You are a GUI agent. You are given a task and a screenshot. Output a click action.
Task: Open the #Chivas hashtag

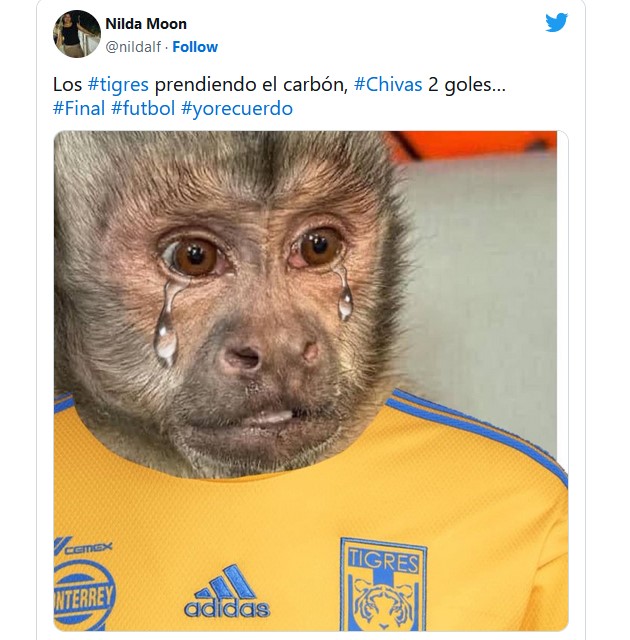pyautogui.click(x=388, y=85)
